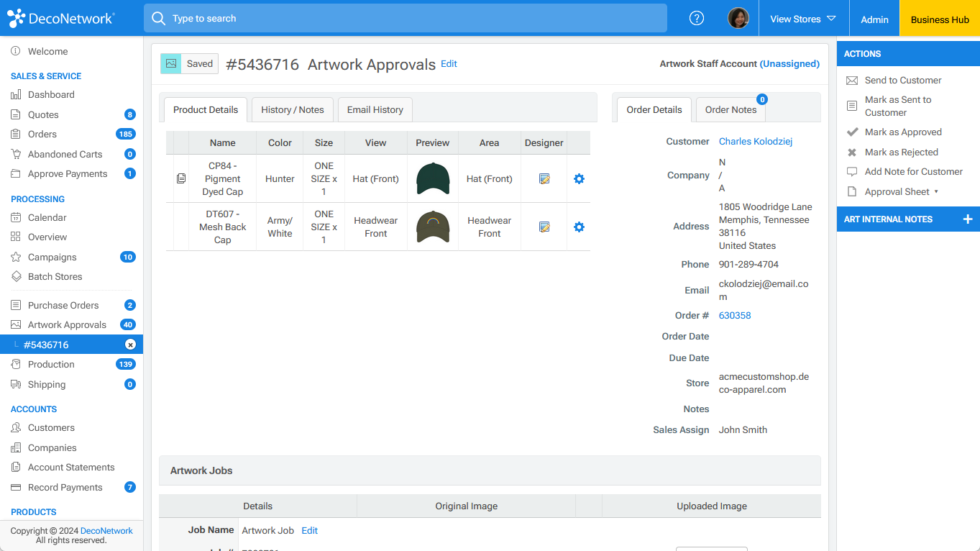
Task: Click the Mark as Approved checkmark
Action: click(x=852, y=132)
